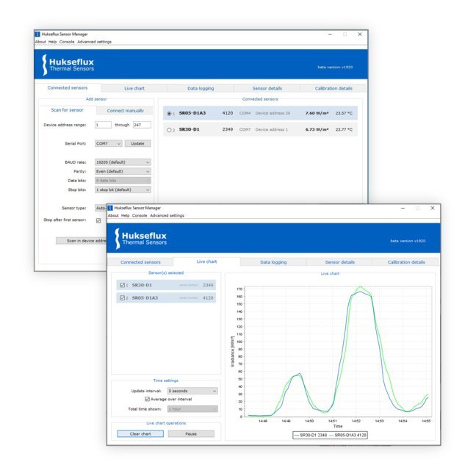Uncheck the SR05-D1A3 sensor in Sensor(s) selected

(x=123, y=297)
